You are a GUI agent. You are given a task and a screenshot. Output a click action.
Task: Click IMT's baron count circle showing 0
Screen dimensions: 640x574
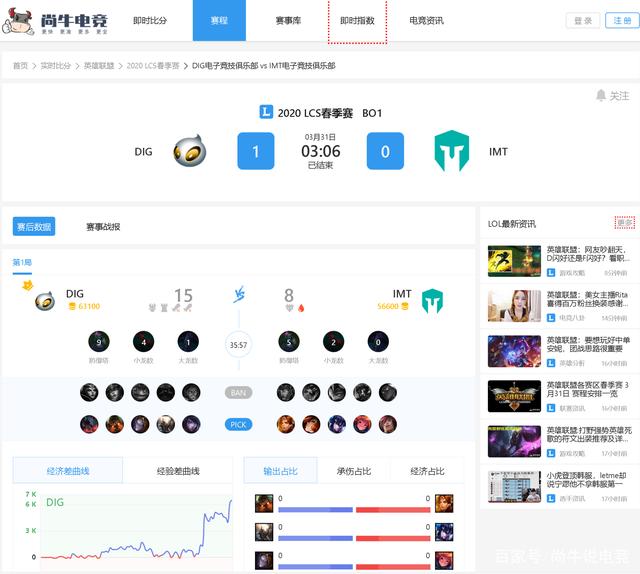(x=378, y=342)
